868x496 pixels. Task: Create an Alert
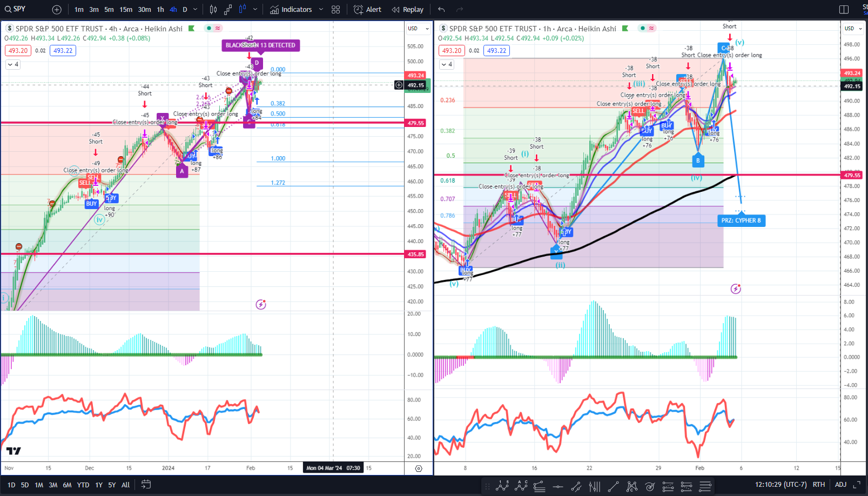coord(367,10)
